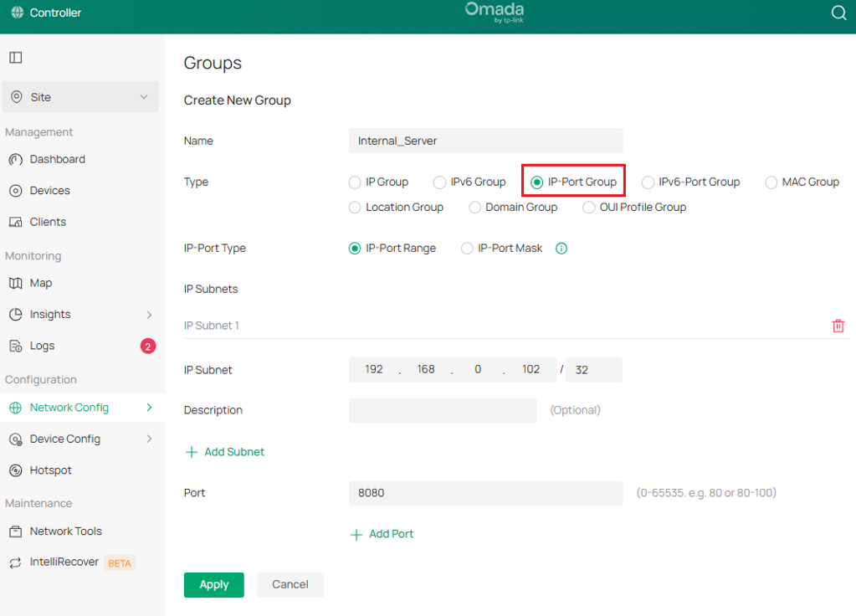Click the Device Config gear icon

pos(16,439)
